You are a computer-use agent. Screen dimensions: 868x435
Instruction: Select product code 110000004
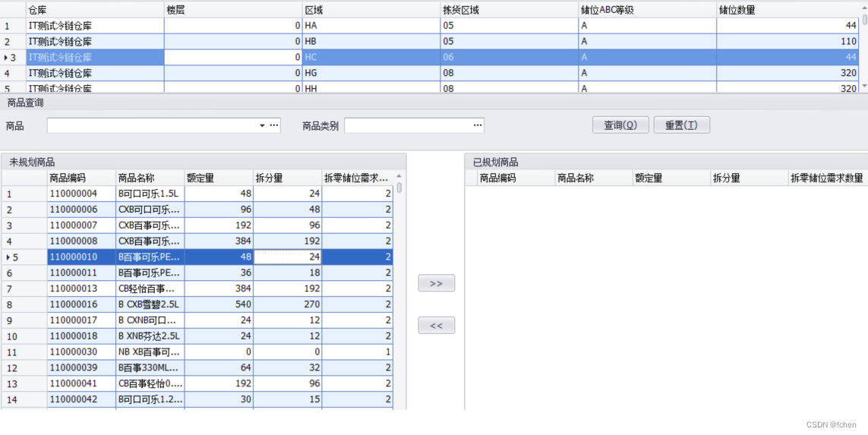coord(81,194)
